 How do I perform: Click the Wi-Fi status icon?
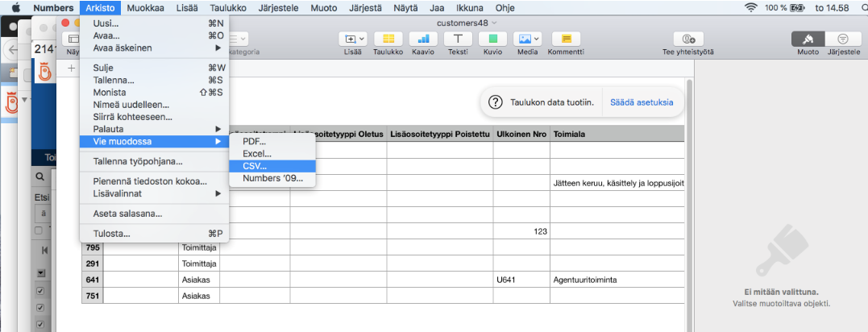[751, 7]
